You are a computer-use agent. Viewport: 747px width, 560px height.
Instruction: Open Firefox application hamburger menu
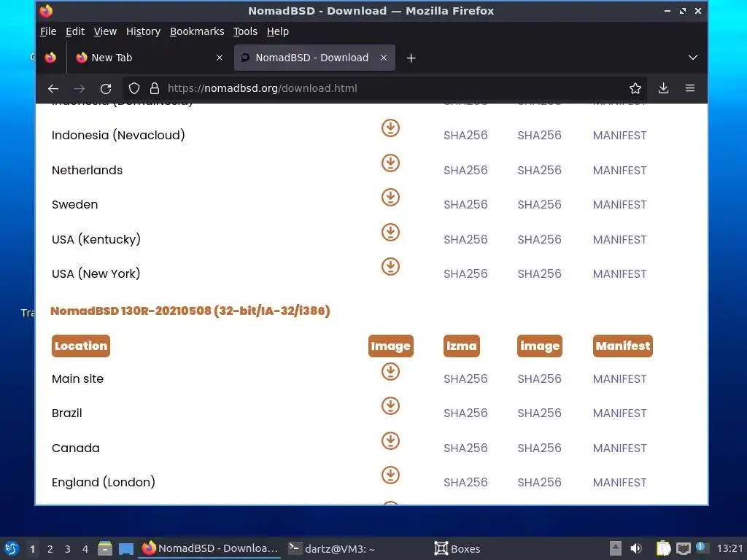pos(690,88)
